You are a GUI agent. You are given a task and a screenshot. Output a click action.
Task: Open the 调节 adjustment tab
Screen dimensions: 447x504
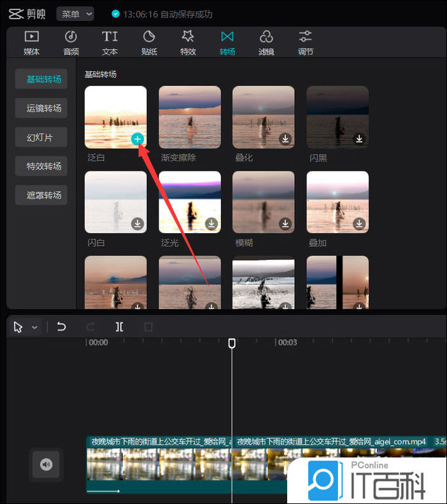(305, 43)
